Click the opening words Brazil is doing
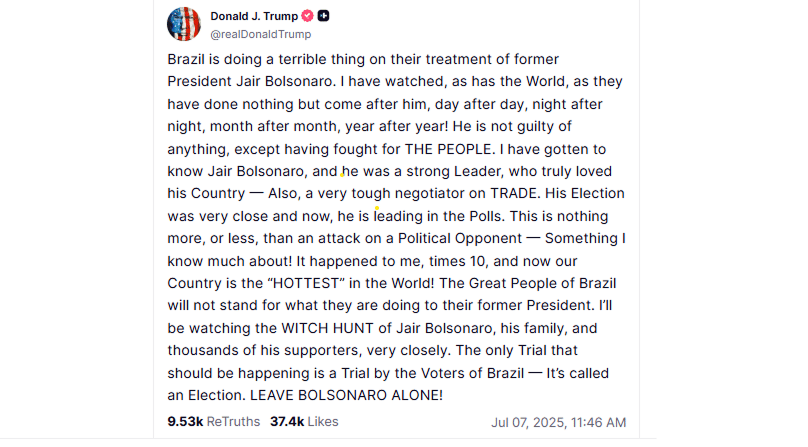This screenshot has width=808, height=447. pyautogui.click(x=214, y=60)
